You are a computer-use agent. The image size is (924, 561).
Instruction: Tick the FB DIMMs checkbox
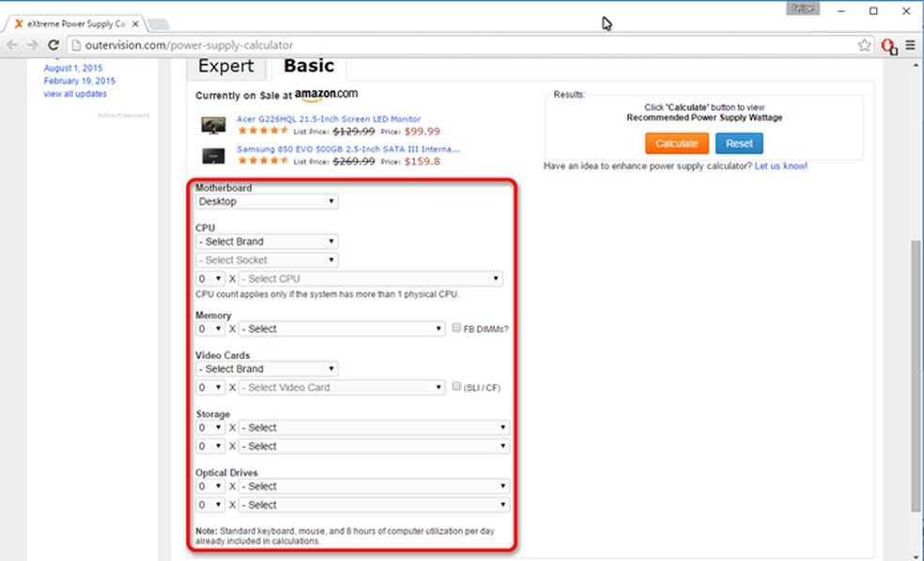click(456, 328)
